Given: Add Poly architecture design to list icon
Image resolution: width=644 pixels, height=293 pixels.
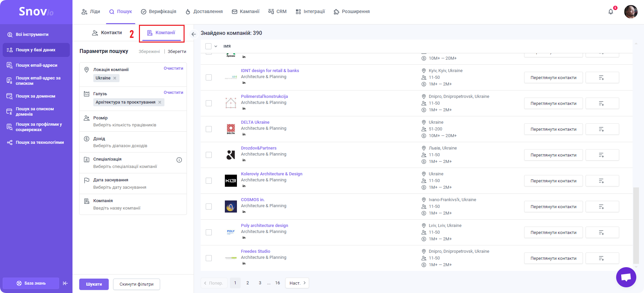Looking at the screenshot, I should tap(602, 232).
